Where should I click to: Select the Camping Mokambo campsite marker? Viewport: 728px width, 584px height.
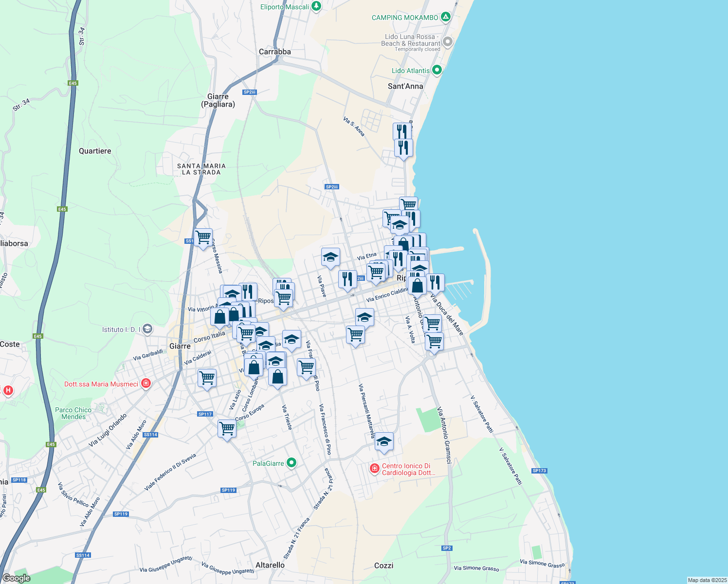pyautogui.click(x=445, y=17)
